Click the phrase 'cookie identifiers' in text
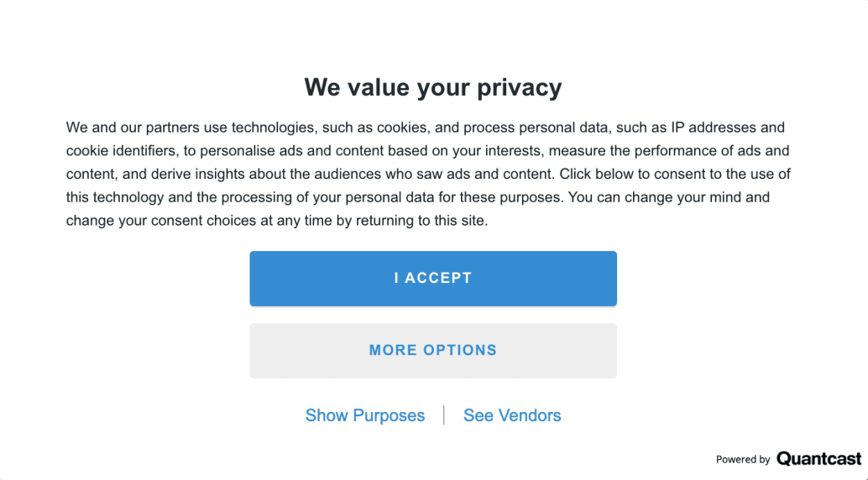The width and height of the screenshot is (868, 480). click(120, 150)
